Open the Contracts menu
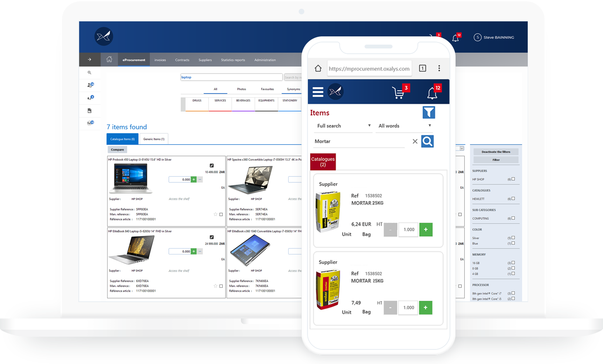This screenshot has height=364, width=603. point(182,60)
